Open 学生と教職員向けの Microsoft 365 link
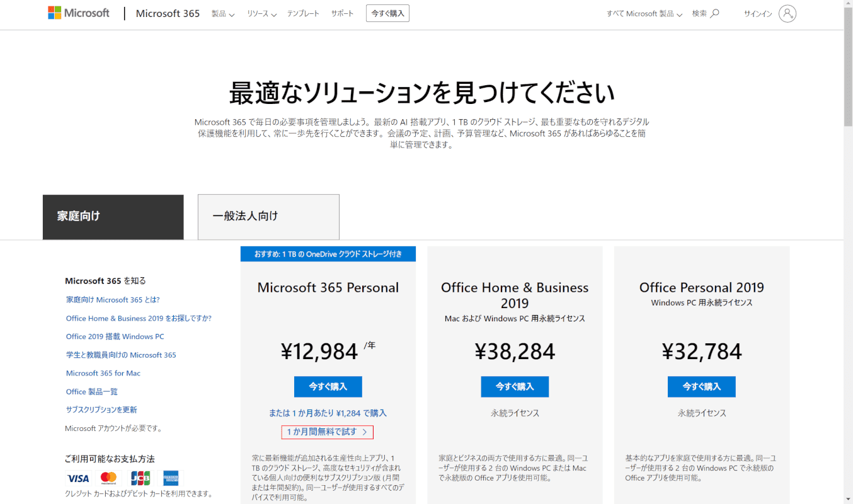The image size is (853, 504). point(121,355)
